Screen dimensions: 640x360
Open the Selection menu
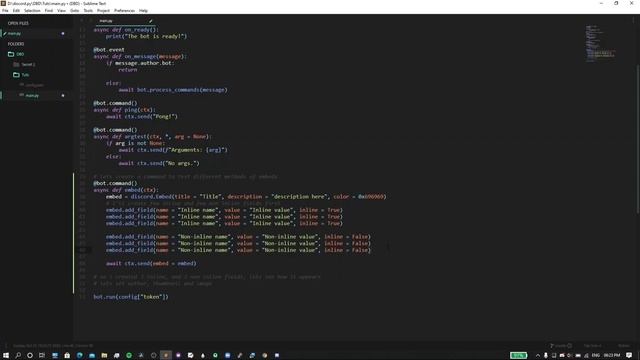[x=32, y=11]
